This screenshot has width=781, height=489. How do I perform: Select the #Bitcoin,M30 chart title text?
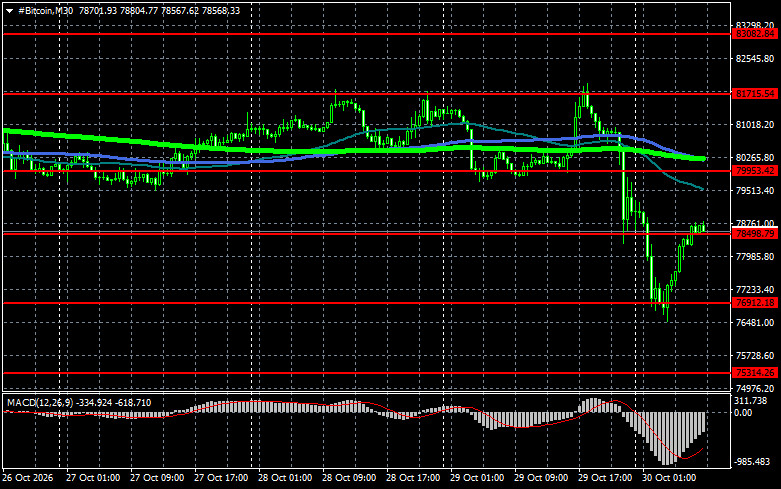pos(45,10)
